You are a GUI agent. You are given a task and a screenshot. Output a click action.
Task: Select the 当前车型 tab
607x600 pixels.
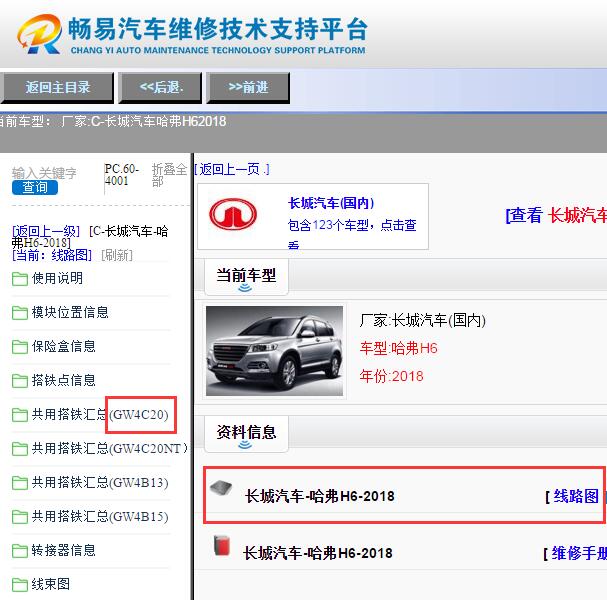coord(246,276)
